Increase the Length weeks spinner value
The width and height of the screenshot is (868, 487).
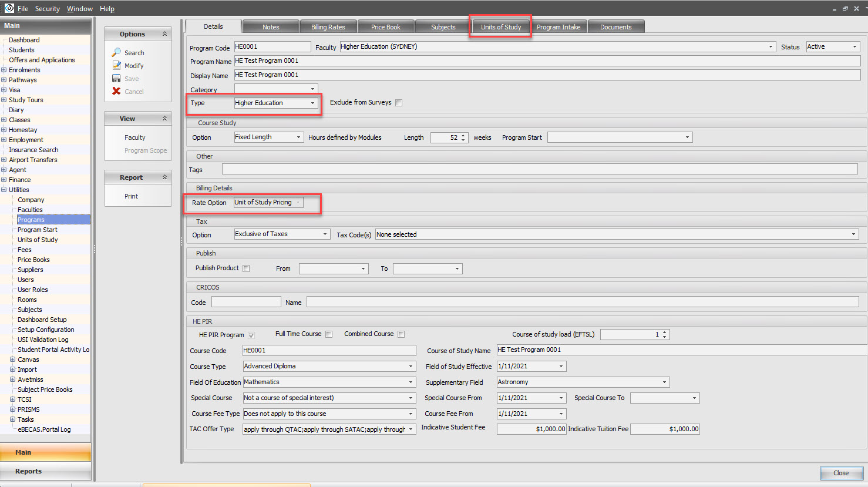point(463,135)
